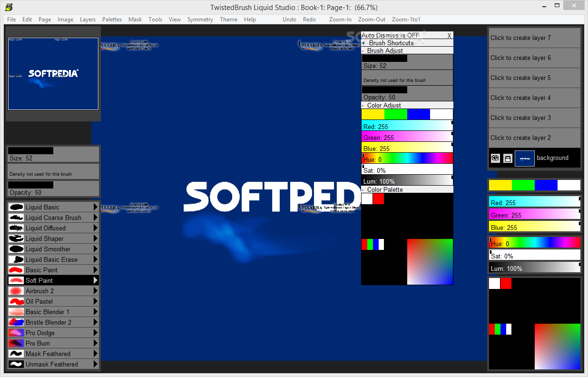Viewport: 588px width, 377px height.
Task: Open the Help menu
Action: 250,20
